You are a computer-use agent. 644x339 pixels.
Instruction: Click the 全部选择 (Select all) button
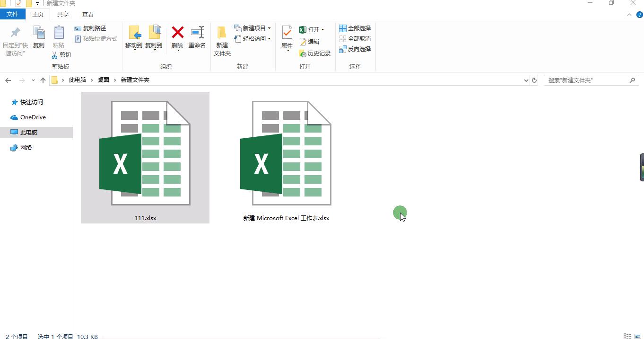pyautogui.click(x=355, y=28)
